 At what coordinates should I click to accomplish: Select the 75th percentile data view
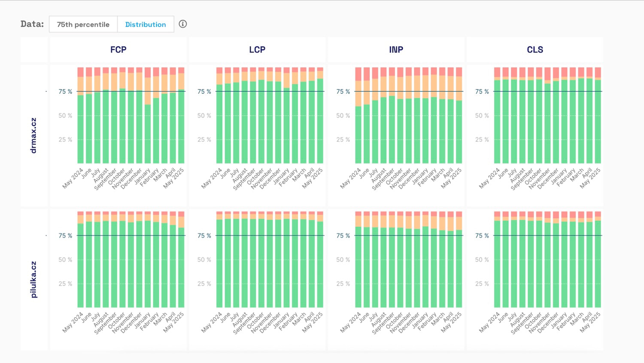coord(83,24)
